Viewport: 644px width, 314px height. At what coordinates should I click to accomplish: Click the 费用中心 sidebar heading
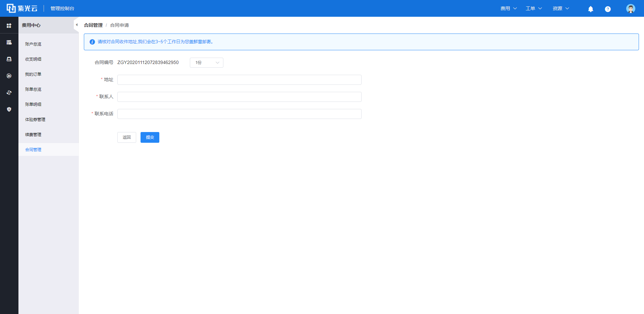[31, 25]
